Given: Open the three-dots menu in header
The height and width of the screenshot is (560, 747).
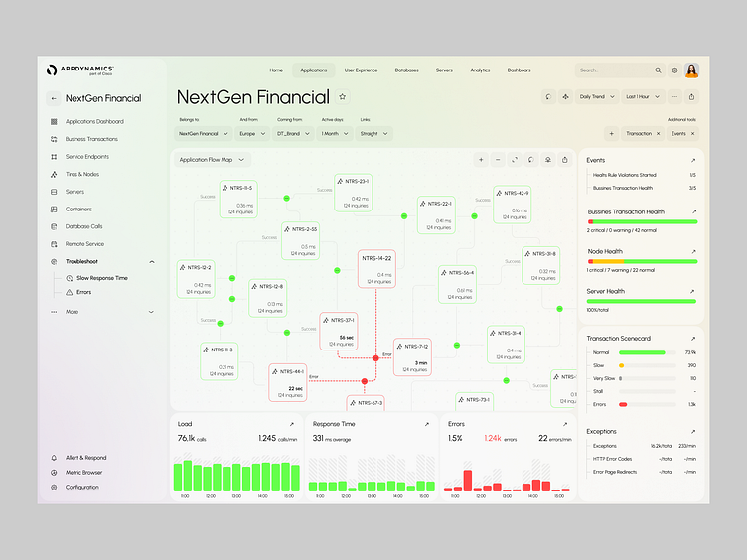Looking at the screenshot, I should (x=674, y=96).
